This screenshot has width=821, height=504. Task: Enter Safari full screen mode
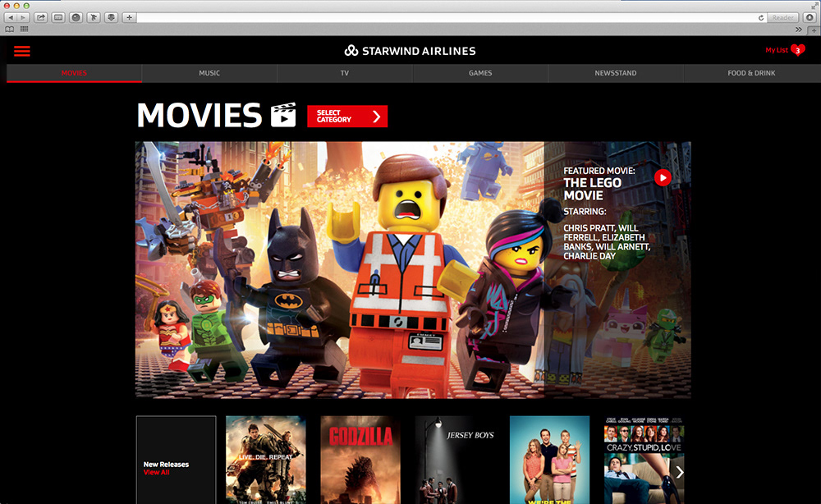(814, 5)
